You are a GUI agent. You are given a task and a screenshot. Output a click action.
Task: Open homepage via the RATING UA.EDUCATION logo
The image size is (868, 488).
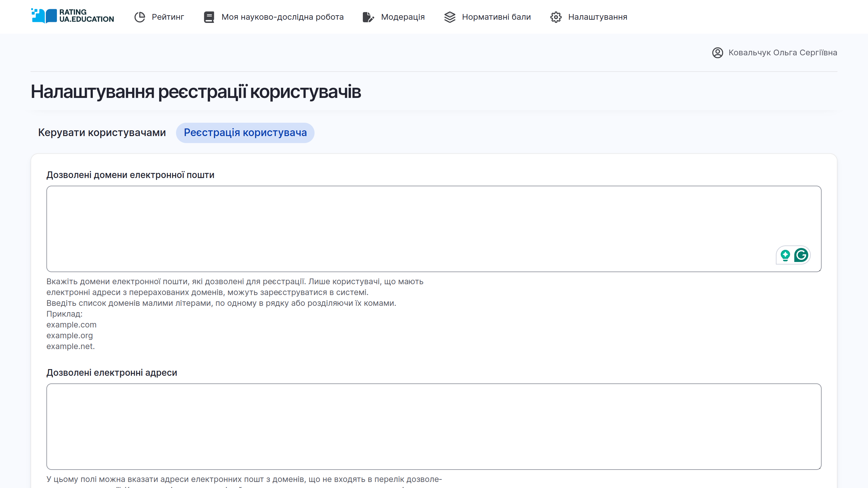(x=72, y=17)
